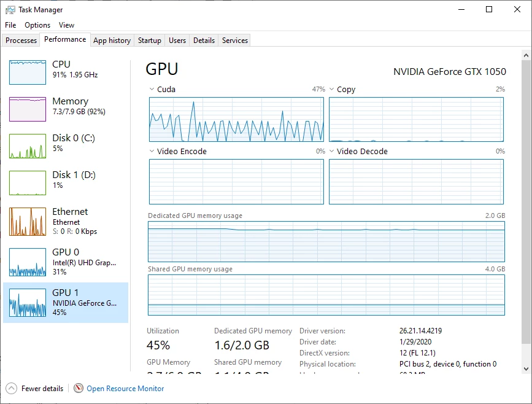Viewport: 532px width, 404px height.
Task: Open Resource Monitor link
Action: point(125,389)
